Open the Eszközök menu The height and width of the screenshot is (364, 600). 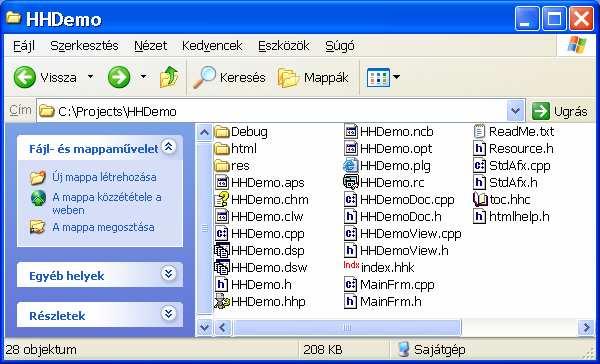pyautogui.click(x=284, y=46)
